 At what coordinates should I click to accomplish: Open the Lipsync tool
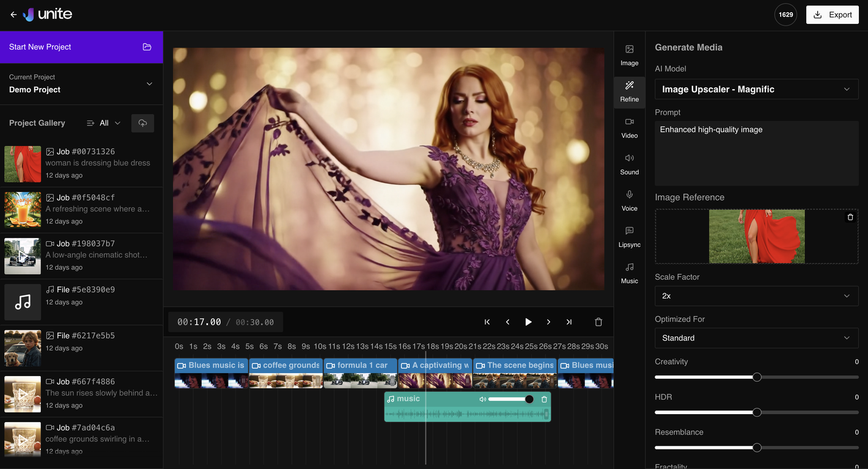(629, 236)
